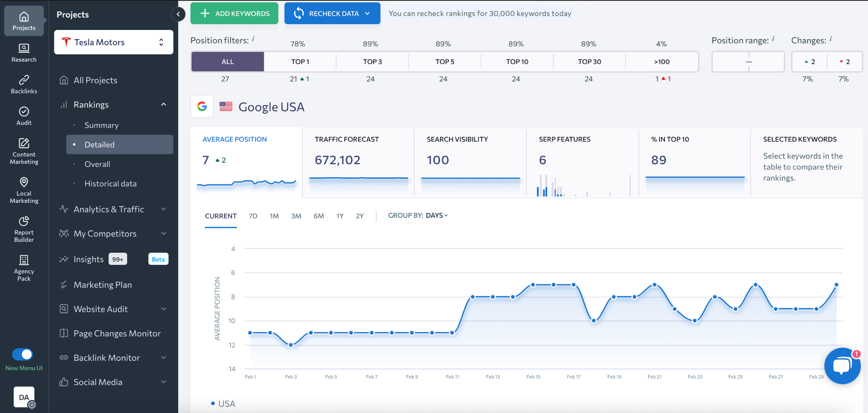
Task: Collapse the Projects sidebar panel
Action: (x=178, y=14)
